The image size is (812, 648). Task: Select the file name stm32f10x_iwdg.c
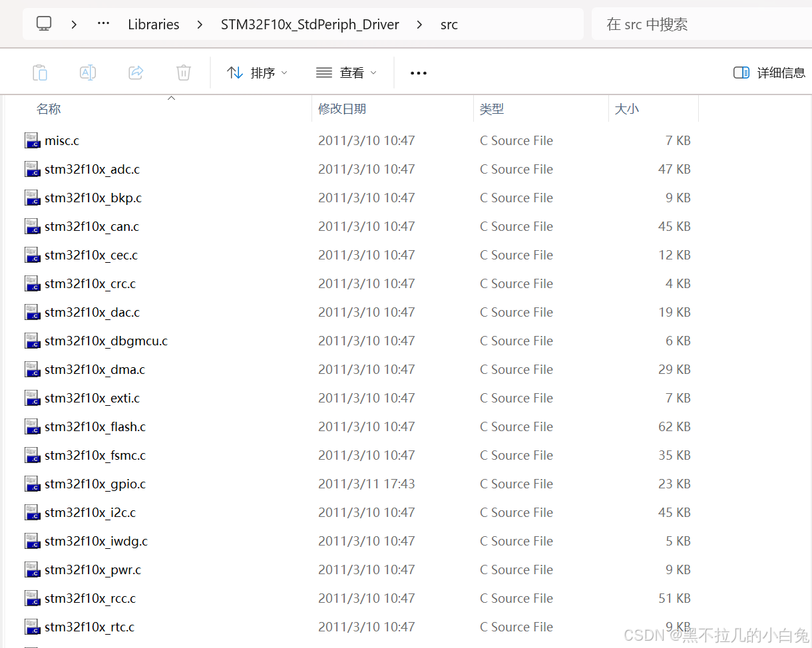click(x=97, y=541)
